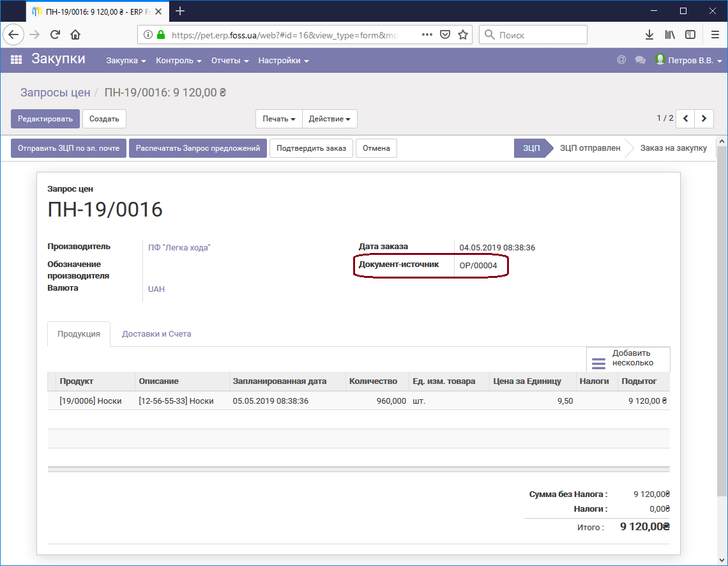Close the ПН-19/0016 browser tab

158,11
